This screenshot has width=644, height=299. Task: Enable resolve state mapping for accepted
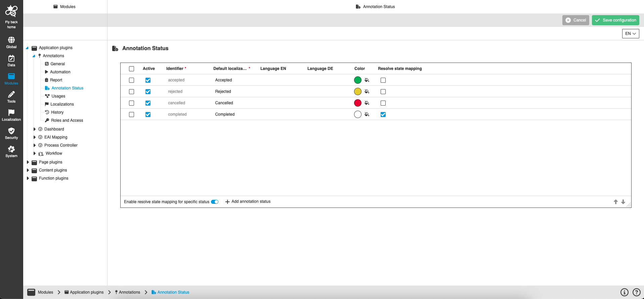[x=383, y=80]
